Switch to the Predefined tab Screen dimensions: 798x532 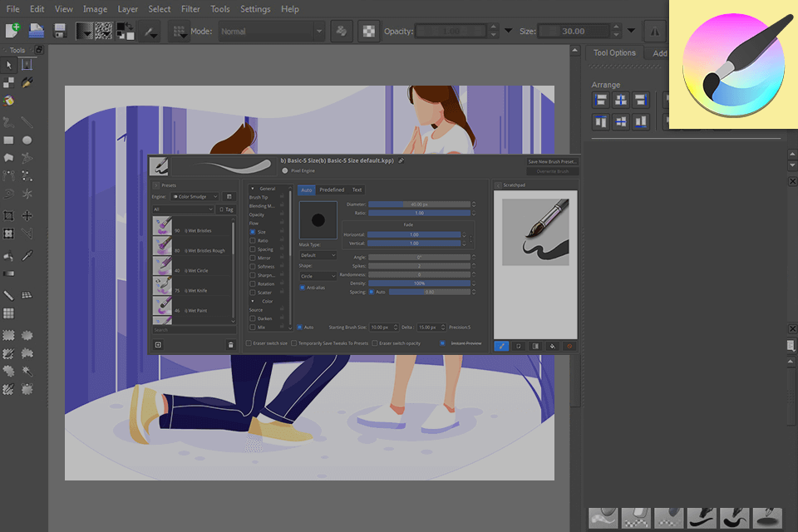[332, 190]
